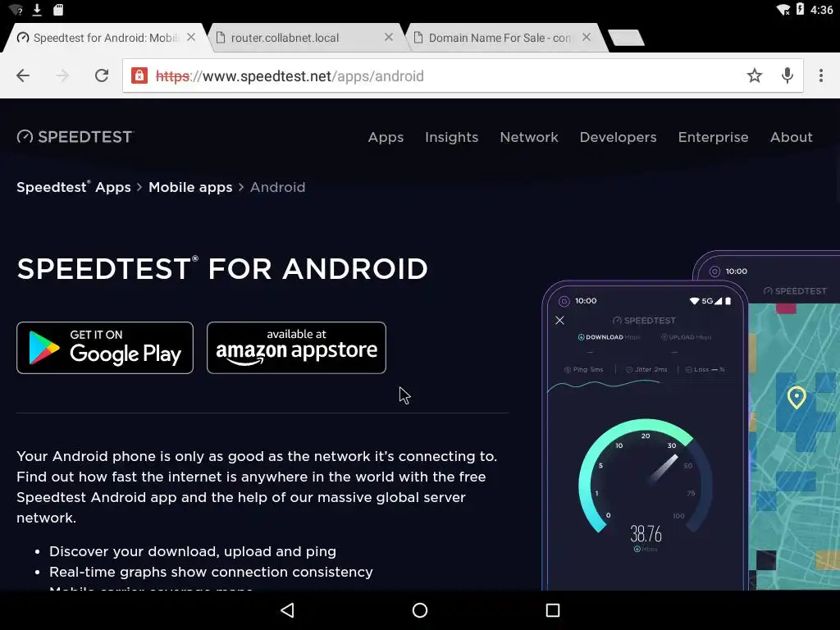This screenshot has width=840, height=630.
Task: Close the Domain Name For Sale tab
Action: coord(586,38)
